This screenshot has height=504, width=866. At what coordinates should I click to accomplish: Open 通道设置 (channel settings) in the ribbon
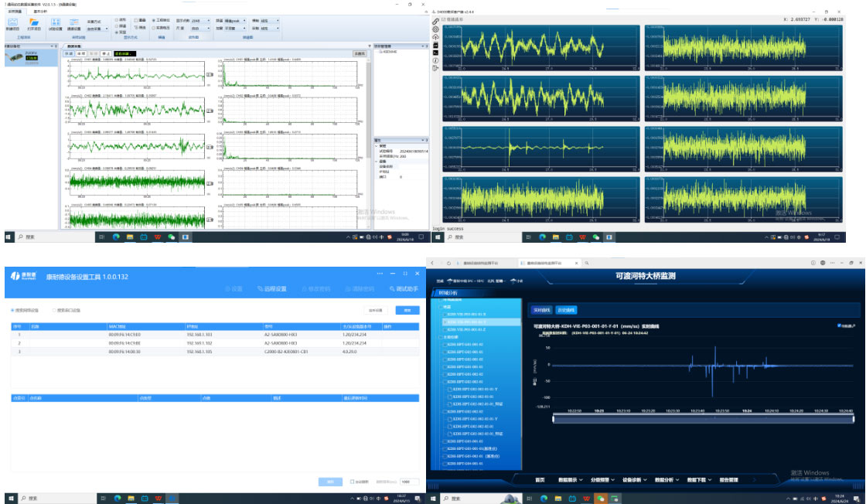[x=74, y=23]
